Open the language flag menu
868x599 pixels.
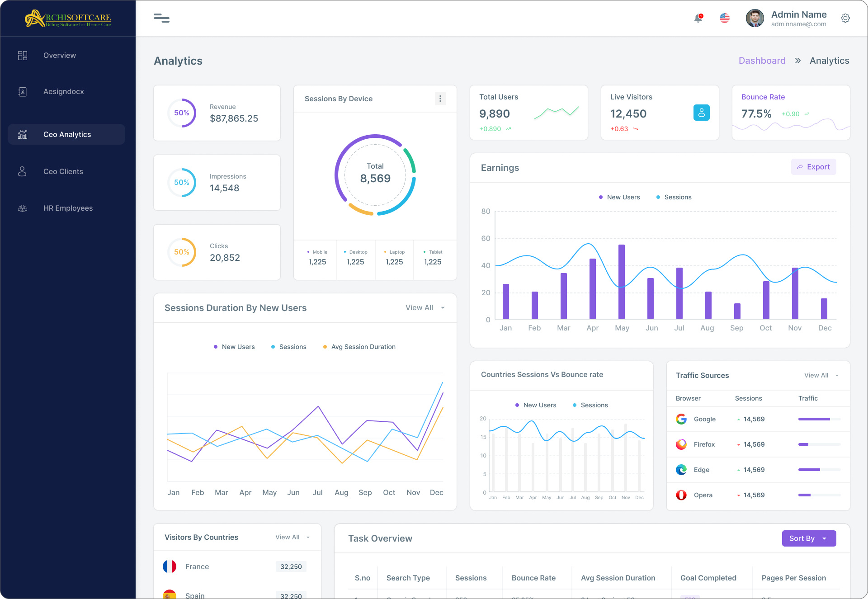click(x=725, y=18)
